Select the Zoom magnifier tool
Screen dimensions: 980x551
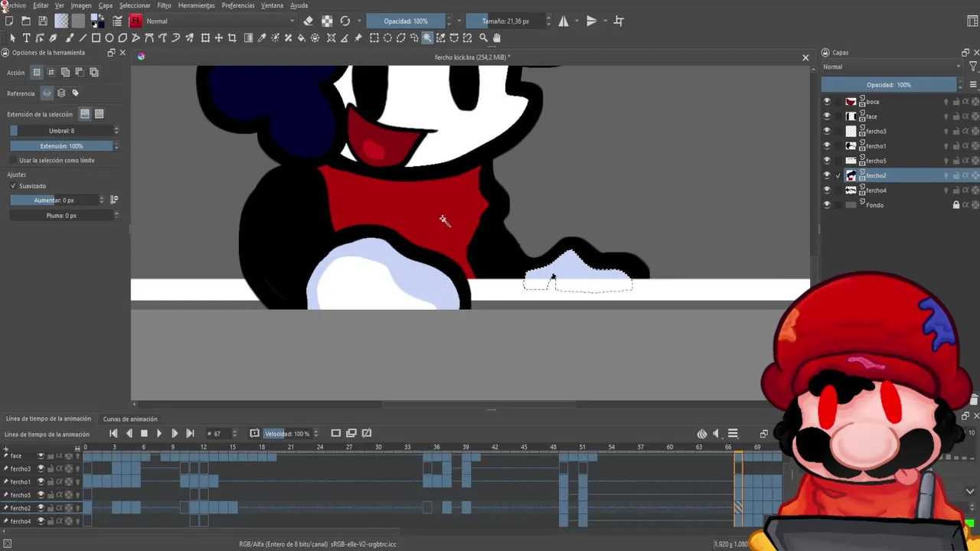click(483, 37)
